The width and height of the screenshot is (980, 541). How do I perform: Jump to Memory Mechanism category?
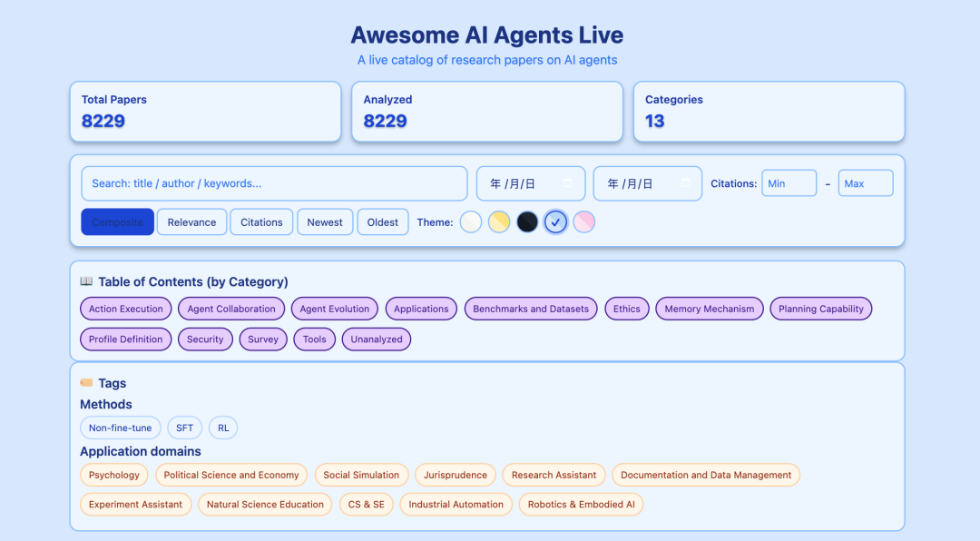tap(709, 309)
